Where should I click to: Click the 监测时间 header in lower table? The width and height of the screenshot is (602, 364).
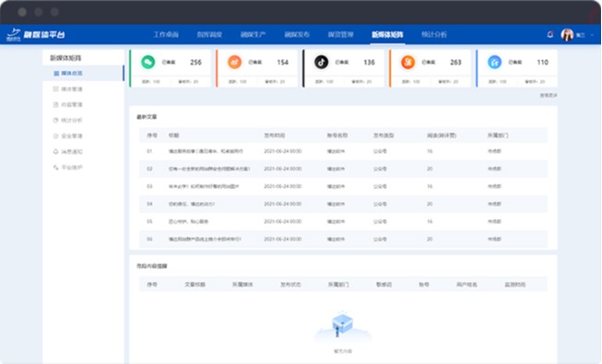pos(514,285)
